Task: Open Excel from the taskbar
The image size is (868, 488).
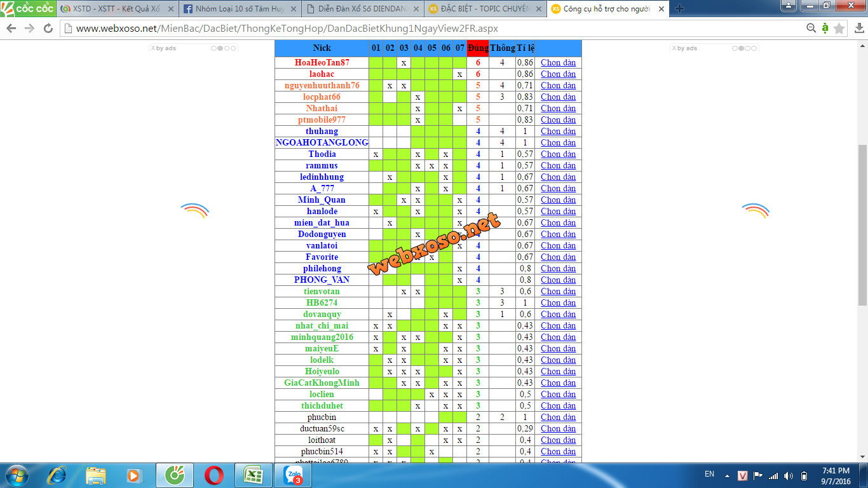Action: (x=253, y=475)
